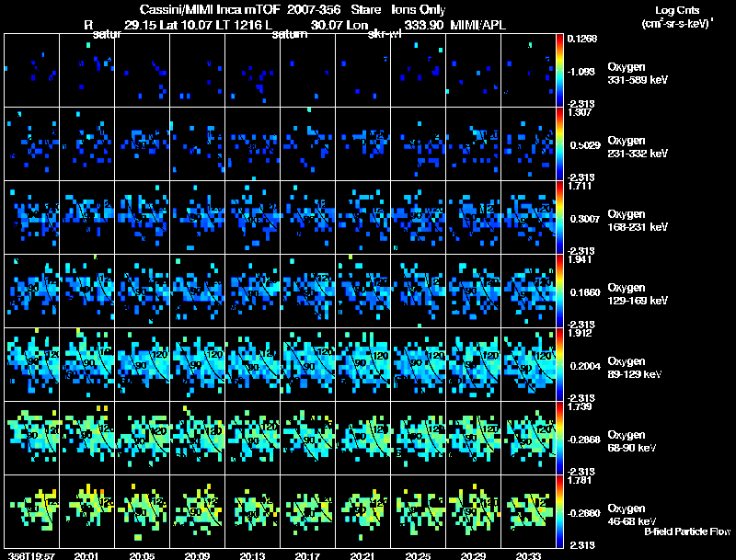736x560 pixels.
Task: Click the 20:33 time label
Action: click(530, 555)
